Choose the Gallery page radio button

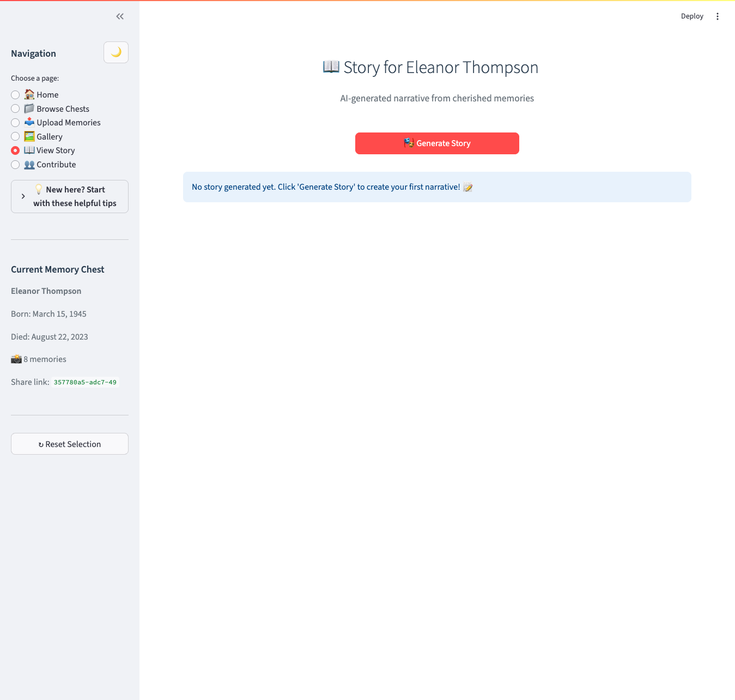15,136
